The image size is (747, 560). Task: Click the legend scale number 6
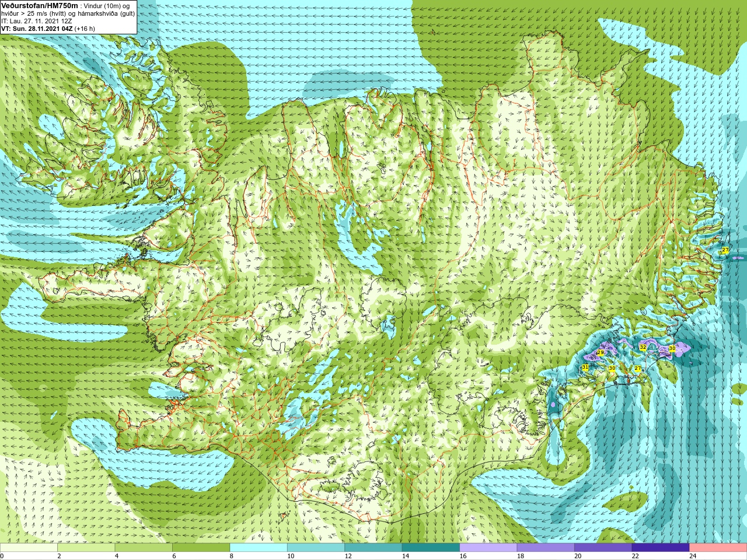pos(174,556)
